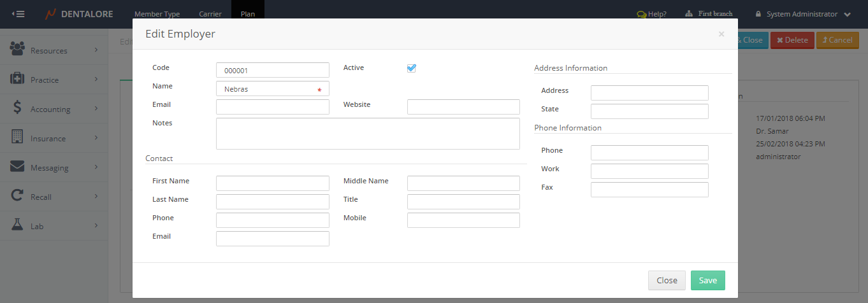The width and height of the screenshot is (868, 303).
Task: Click the Messaging envelope icon
Action: click(17, 167)
